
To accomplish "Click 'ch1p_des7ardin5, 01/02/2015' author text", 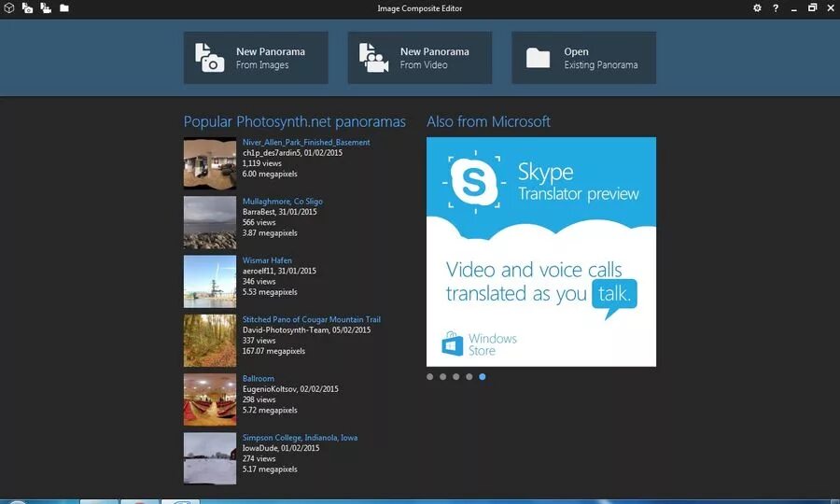I will 292,153.
